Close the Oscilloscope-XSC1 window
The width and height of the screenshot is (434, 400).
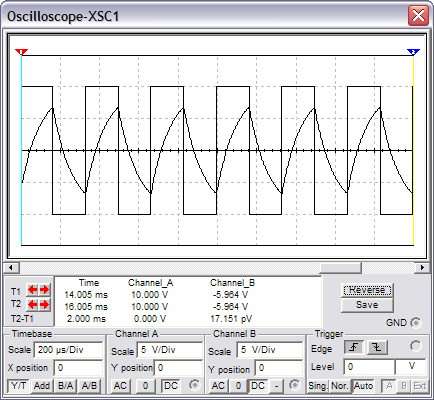pyautogui.click(x=418, y=15)
